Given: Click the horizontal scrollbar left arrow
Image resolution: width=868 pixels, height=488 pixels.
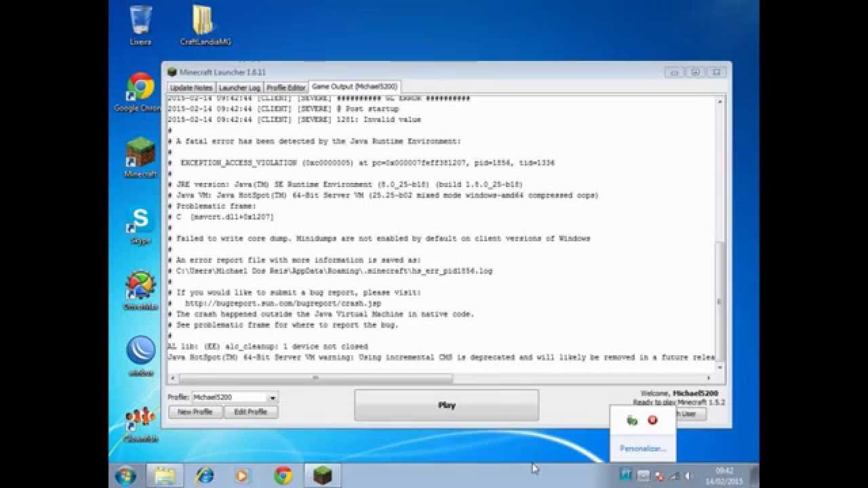Looking at the screenshot, I should click(x=172, y=378).
